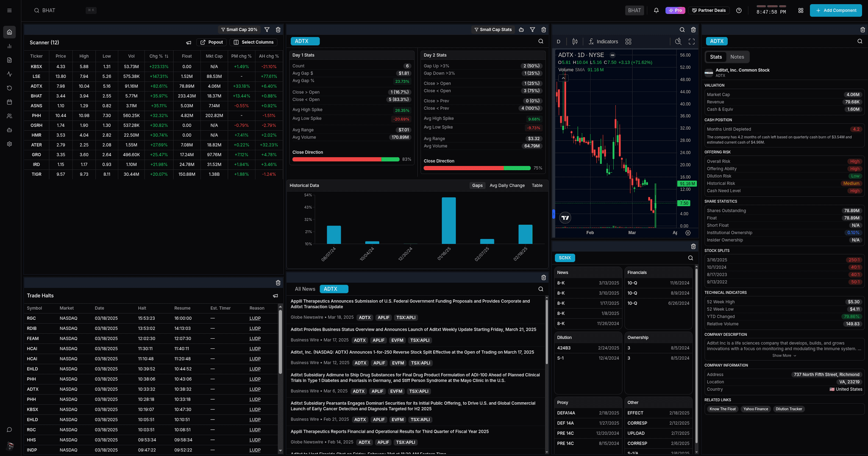Delete the news panel with its trash icon
The width and height of the screenshot is (868, 456).
point(543,277)
